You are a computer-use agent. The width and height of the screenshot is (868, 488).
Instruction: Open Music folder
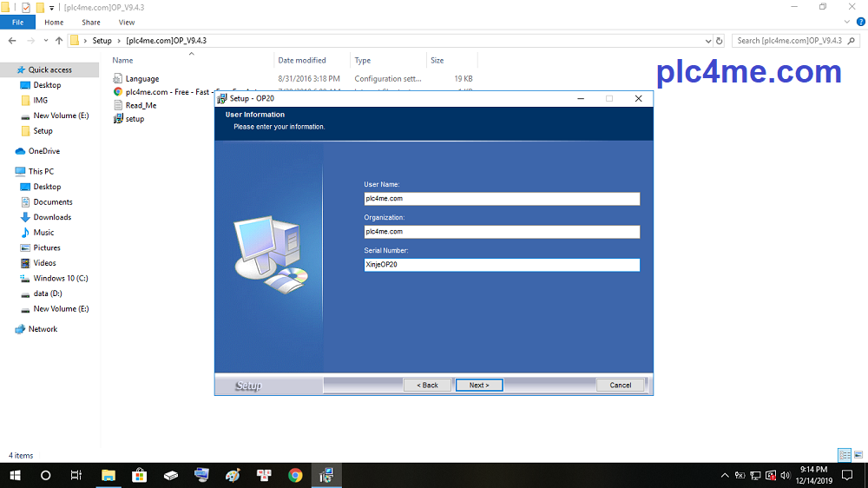43,233
